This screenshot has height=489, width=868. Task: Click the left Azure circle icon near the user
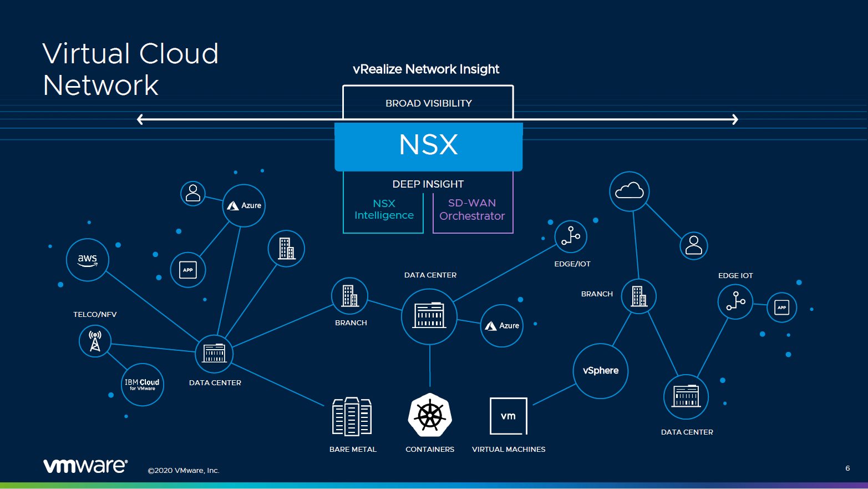(x=243, y=205)
